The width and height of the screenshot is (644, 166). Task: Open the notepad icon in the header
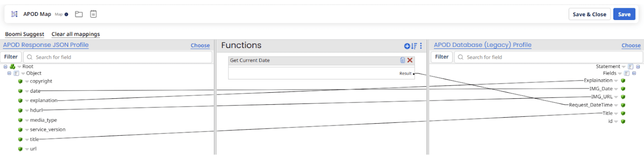pos(93,14)
